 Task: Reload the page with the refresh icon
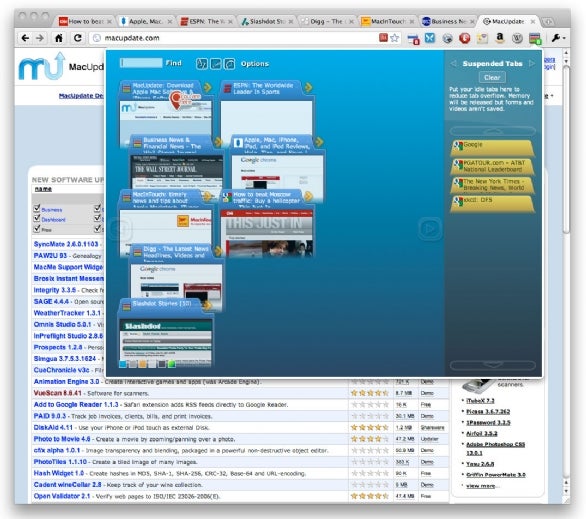[77, 38]
